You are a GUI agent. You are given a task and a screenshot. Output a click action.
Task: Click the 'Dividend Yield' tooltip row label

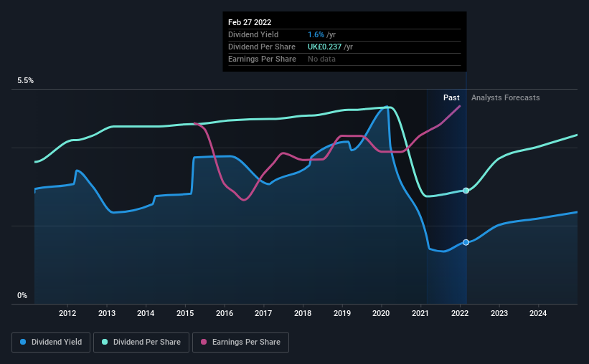coord(253,34)
